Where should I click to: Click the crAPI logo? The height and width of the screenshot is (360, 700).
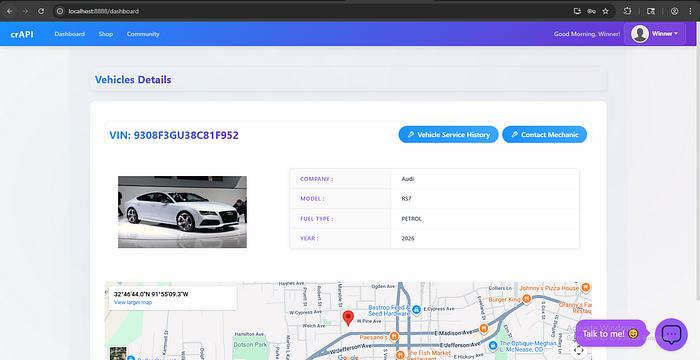click(22, 34)
